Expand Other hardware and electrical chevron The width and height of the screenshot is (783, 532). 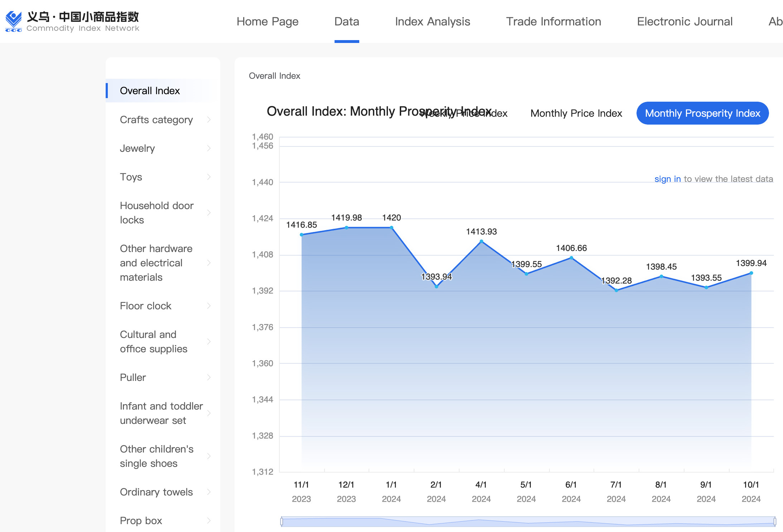[209, 263]
